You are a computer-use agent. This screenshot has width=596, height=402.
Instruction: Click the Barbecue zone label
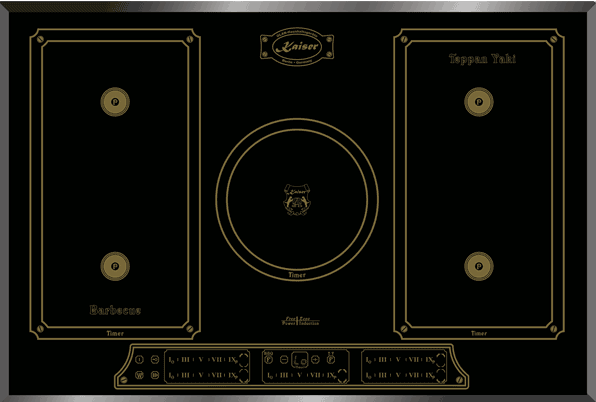coord(116,310)
